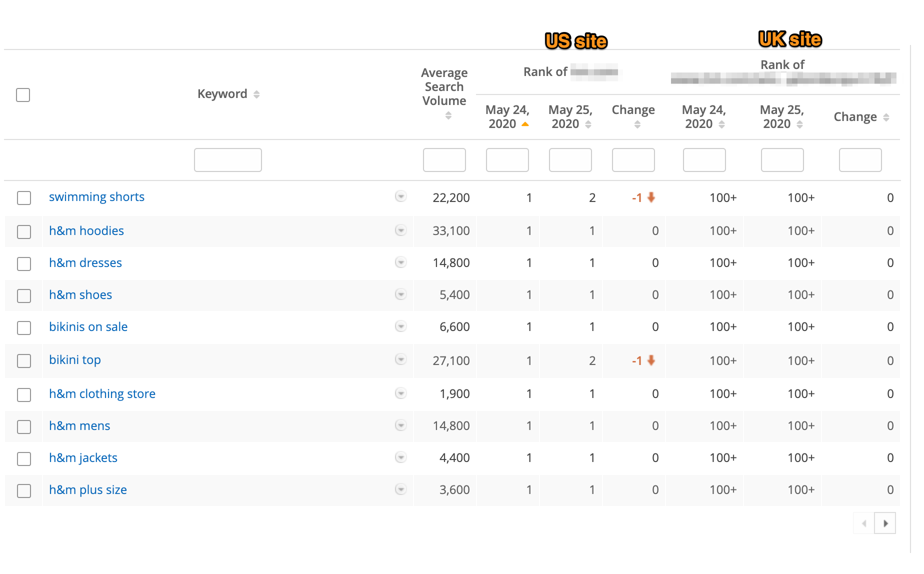
Task: Check the h&m plus size row checkbox
Action: click(24, 490)
